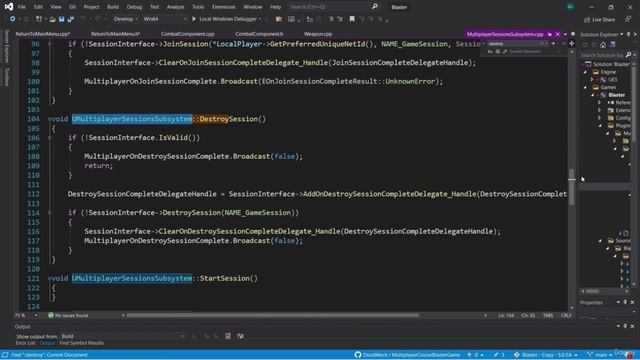Collapse the Games folder node

[x=585, y=87]
